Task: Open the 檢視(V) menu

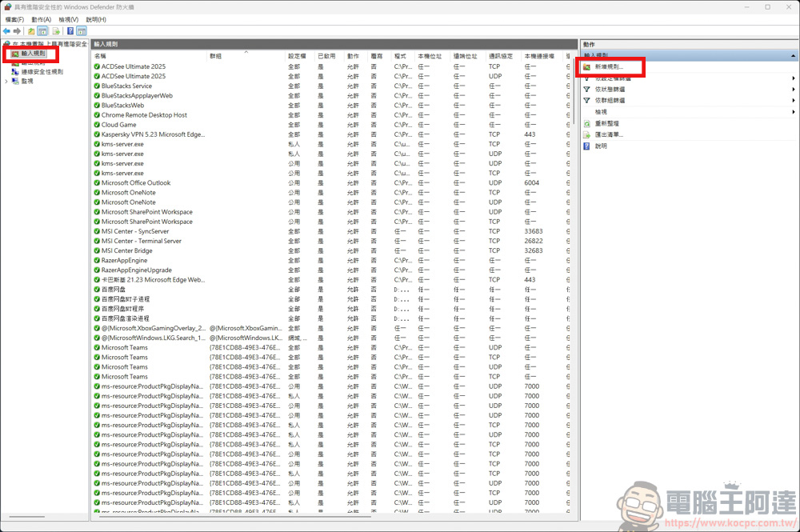Action: click(x=70, y=19)
